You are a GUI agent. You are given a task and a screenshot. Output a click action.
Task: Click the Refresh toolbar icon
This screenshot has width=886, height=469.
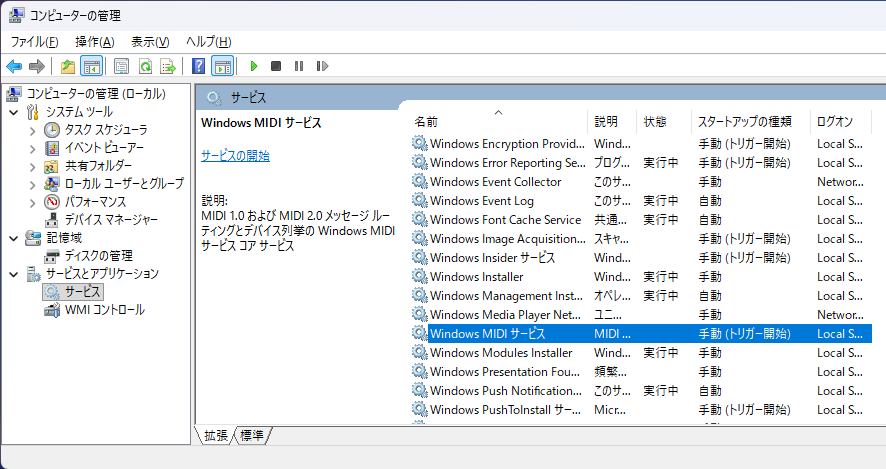tap(145, 66)
